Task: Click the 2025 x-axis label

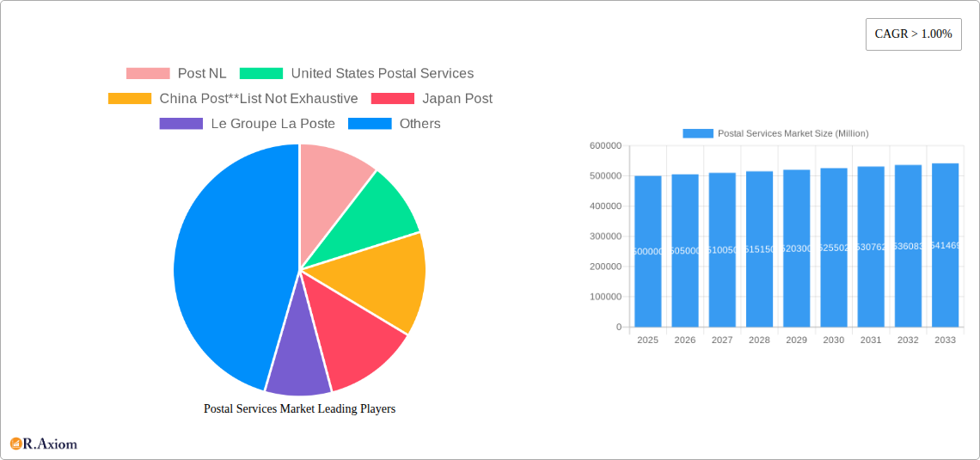Action: click(647, 340)
